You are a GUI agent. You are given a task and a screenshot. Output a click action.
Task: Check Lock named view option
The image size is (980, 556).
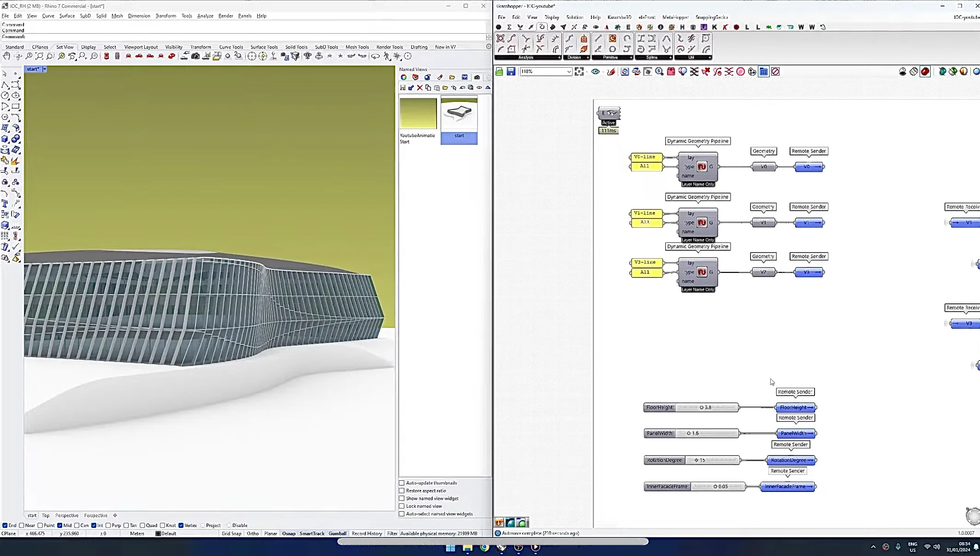[x=401, y=506]
